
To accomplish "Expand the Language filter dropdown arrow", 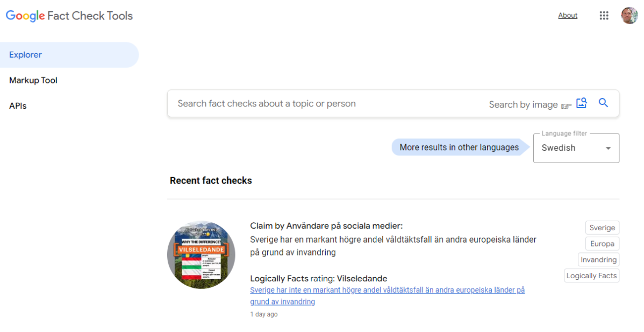I will click(x=608, y=148).
